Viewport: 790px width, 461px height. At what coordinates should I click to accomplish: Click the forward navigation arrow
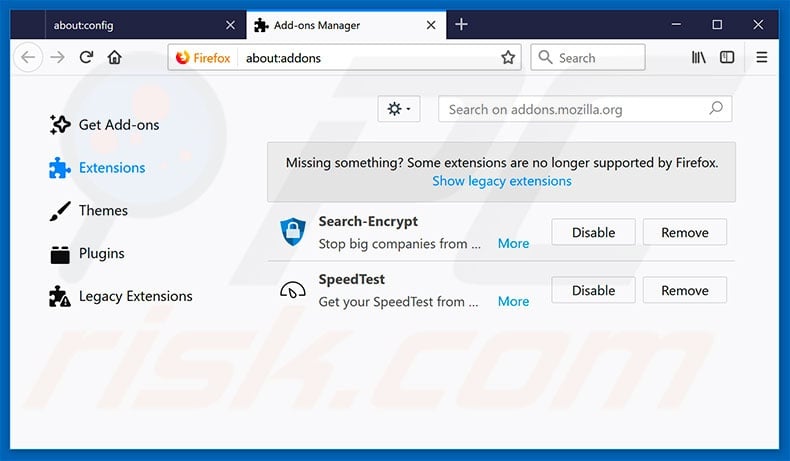pyautogui.click(x=57, y=57)
